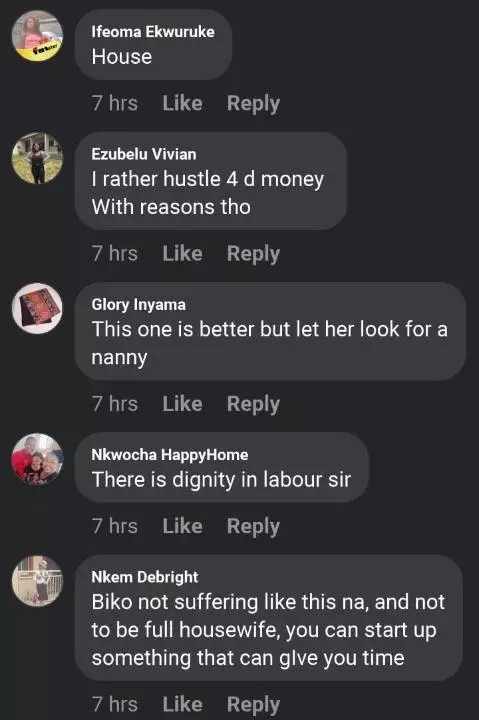Open the Ifeoma Ekwuruke name link
Image resolution: width=479 pixels, height=720 pixels.
point(153,32)
